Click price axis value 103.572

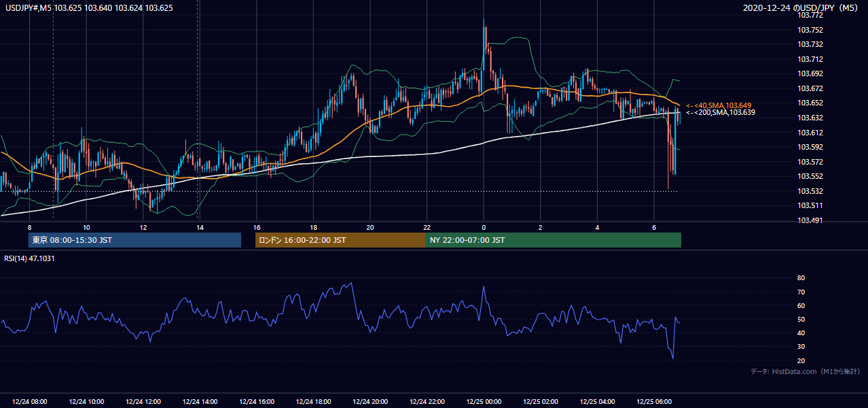click(x=810, y=162)
